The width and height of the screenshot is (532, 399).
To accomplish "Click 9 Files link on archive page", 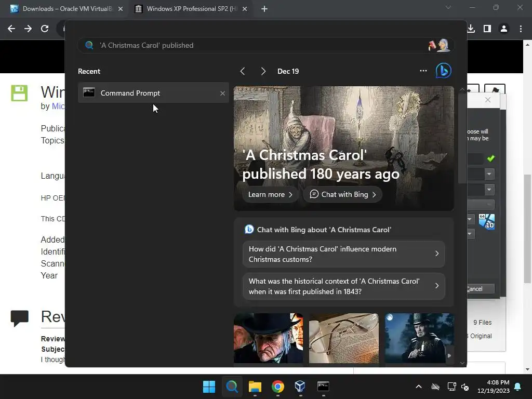I will pos(483,322).
